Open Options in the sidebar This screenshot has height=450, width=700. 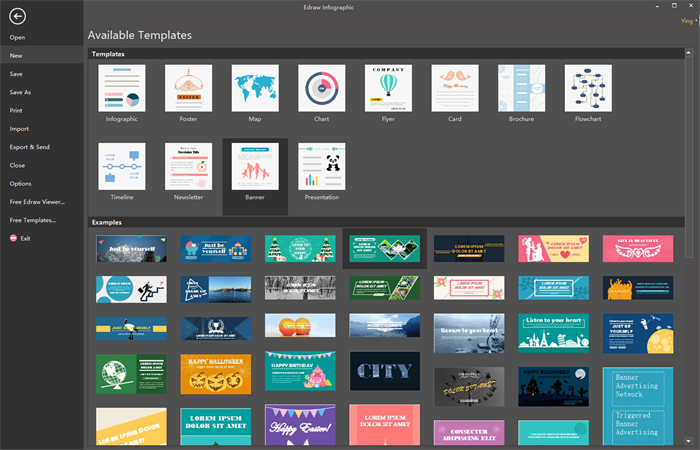click(21, 184)
